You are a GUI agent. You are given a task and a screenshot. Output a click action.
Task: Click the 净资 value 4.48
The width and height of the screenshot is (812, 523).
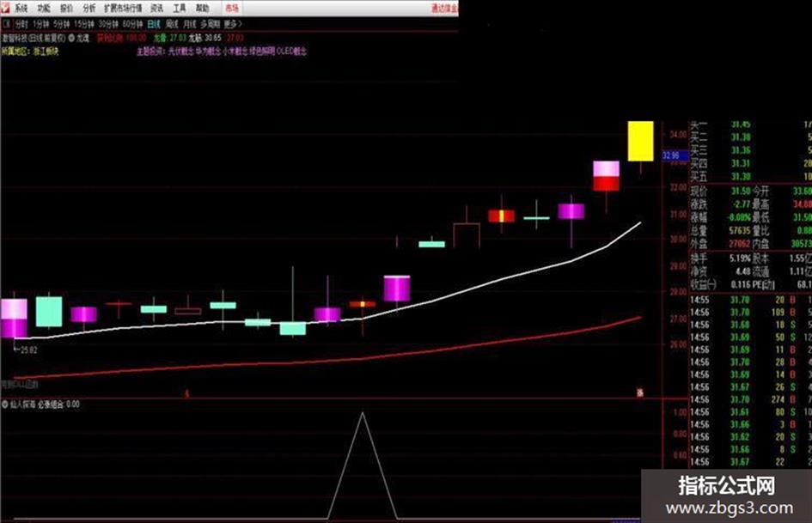point(743,271)
